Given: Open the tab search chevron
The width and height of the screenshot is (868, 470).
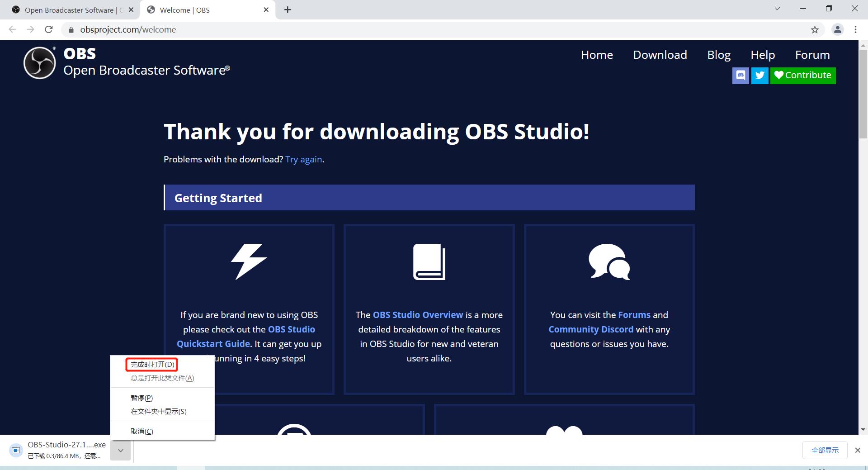Looking at the screenshot, I should tap(777, 9).
